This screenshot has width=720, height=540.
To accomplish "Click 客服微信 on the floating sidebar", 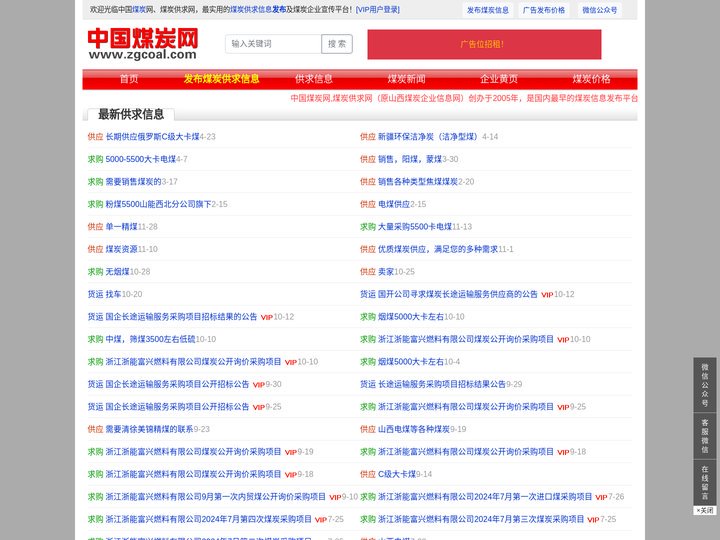I will tap(704, 435).
